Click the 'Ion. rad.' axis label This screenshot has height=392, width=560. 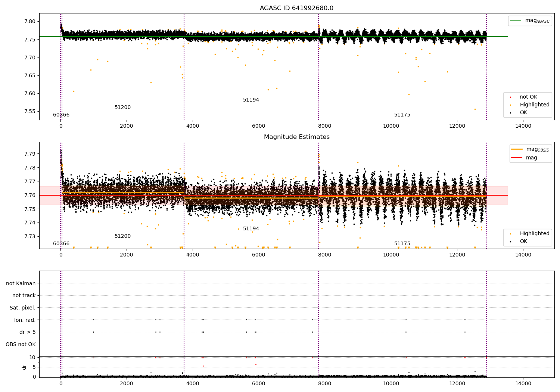click(25, 320)
